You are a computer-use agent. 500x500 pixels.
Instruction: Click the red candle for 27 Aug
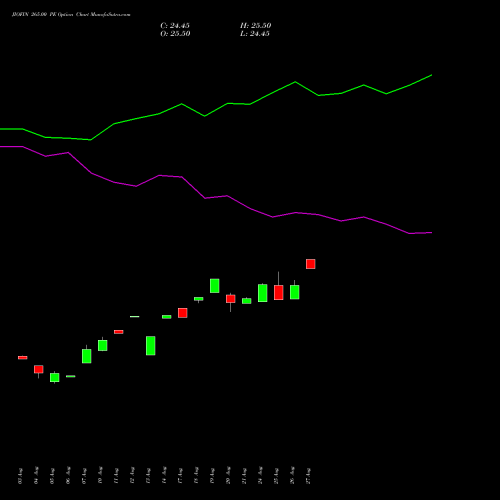pyautogui.click(x=311, y=264)
